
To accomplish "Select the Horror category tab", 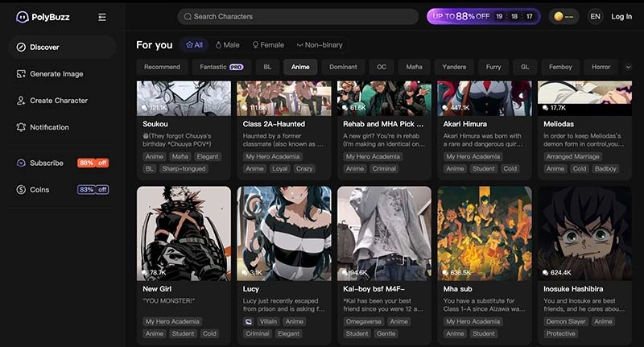I will 601,67.
